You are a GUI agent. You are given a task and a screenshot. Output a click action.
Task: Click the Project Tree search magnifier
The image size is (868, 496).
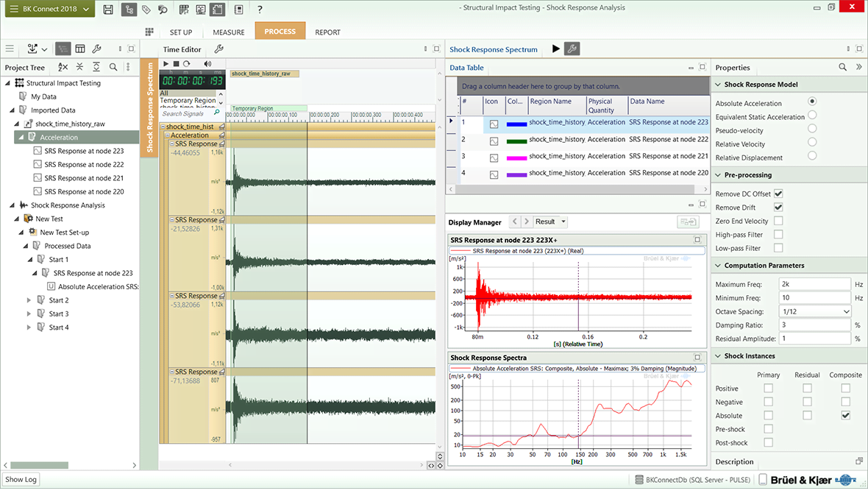click(113, 67)
